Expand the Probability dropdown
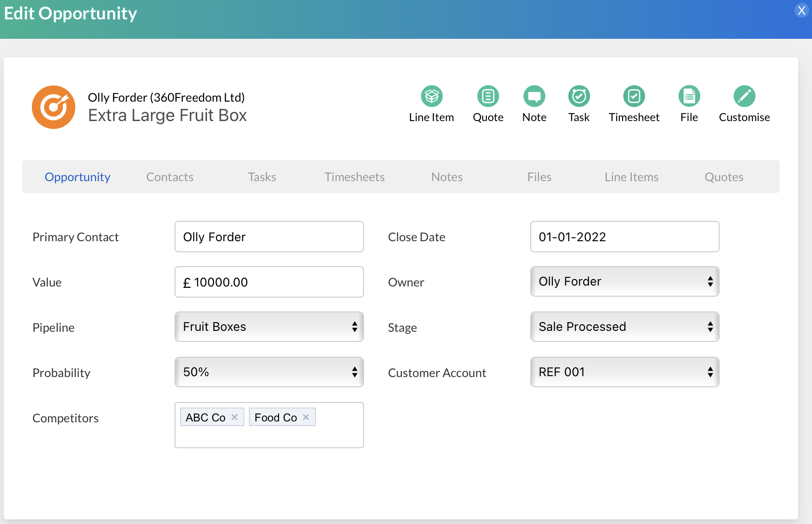 [x=269, y=372]
